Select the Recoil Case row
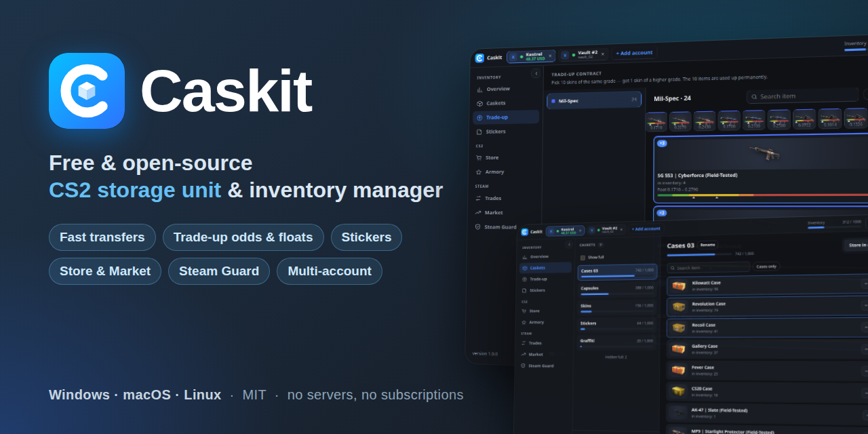This screenshot has height=434, width=868. coord(768,328)
